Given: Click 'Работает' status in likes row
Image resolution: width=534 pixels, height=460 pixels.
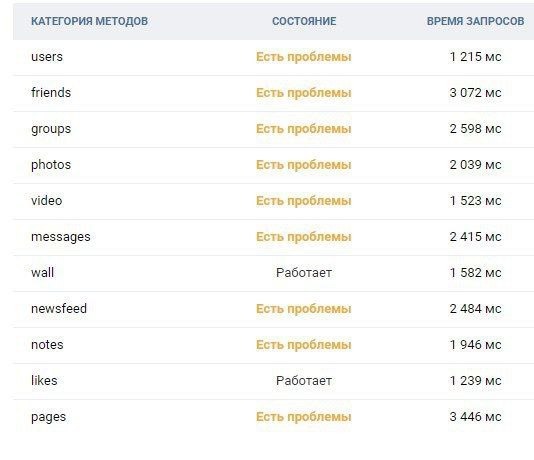Looking at the screenshot, I should pos(304,381).
